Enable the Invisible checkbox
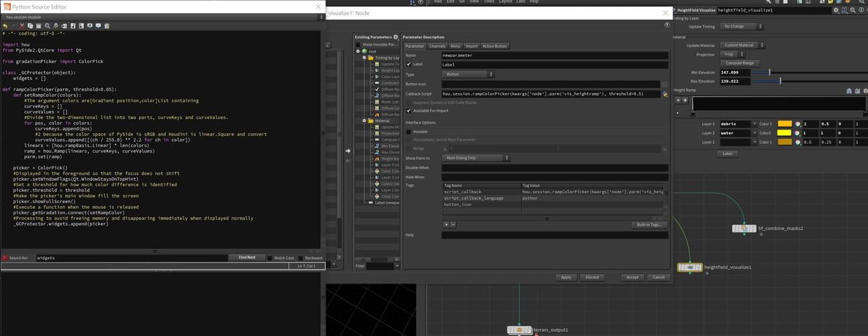 tap(409, 132)
